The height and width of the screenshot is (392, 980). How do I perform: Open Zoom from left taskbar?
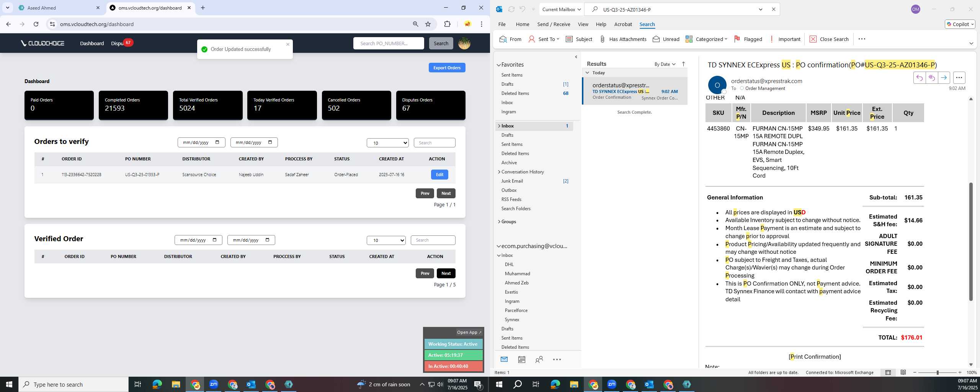tap(214, 384)
